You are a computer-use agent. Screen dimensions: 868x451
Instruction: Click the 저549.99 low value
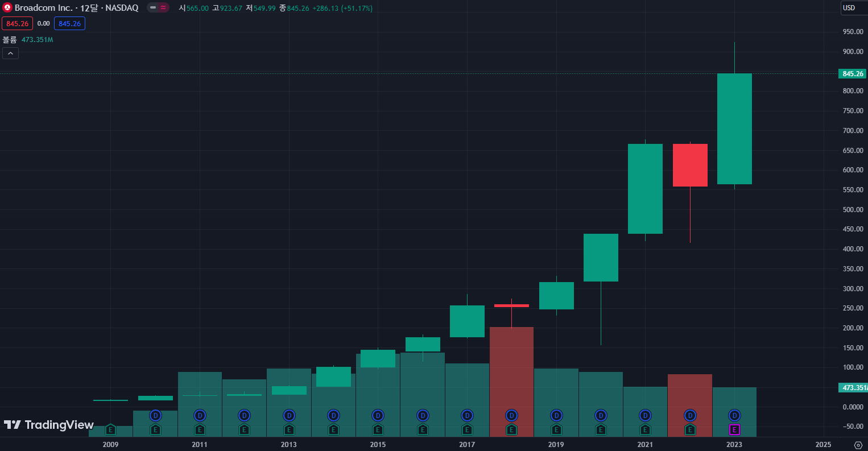tap(261, 9)
